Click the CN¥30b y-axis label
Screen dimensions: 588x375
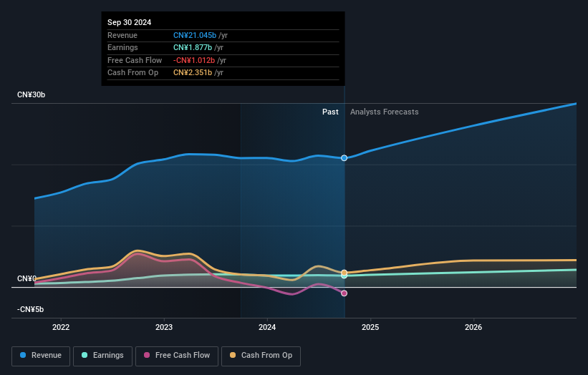coord(31,94)
